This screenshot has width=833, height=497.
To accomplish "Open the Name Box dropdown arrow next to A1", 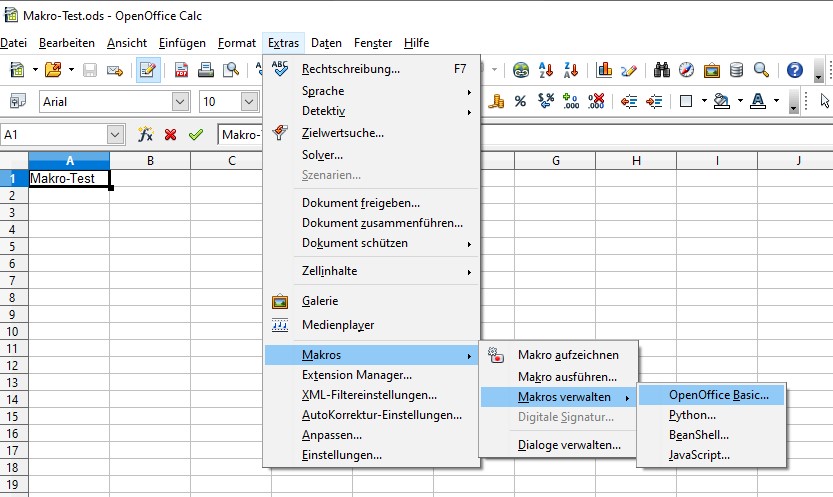I will coord(115,135).
